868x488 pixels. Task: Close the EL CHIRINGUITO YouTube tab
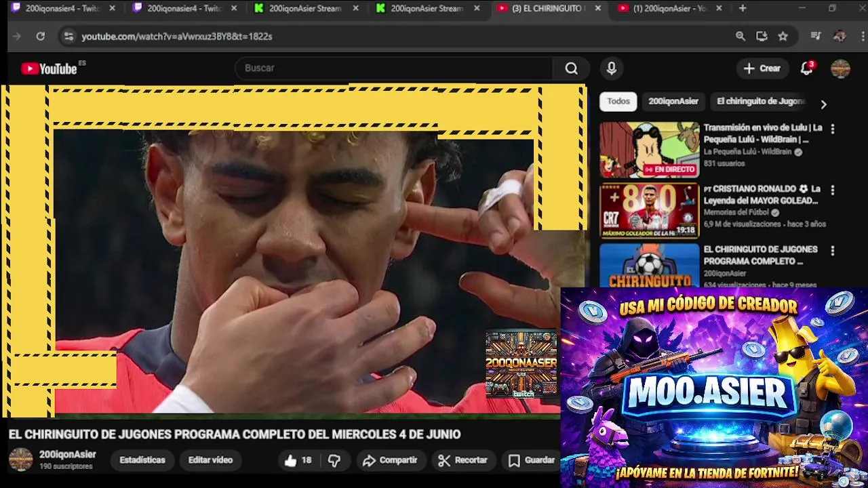pyautogui.click(x=597, y=8)
